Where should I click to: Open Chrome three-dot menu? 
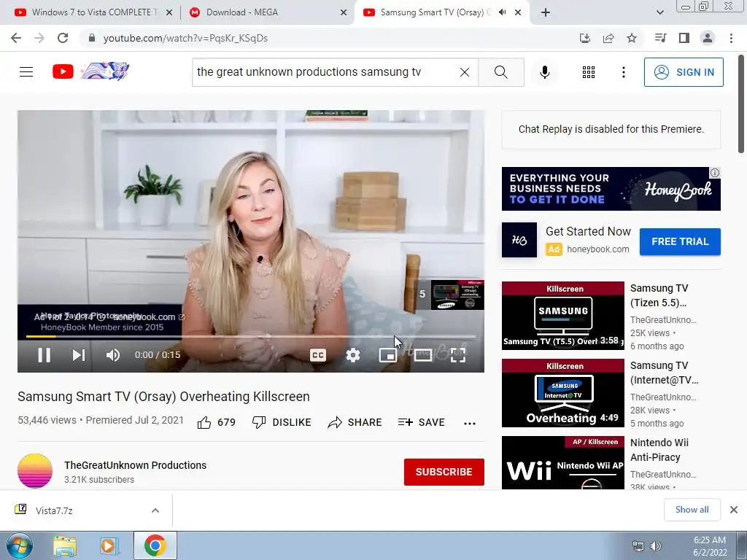[731, 38]
